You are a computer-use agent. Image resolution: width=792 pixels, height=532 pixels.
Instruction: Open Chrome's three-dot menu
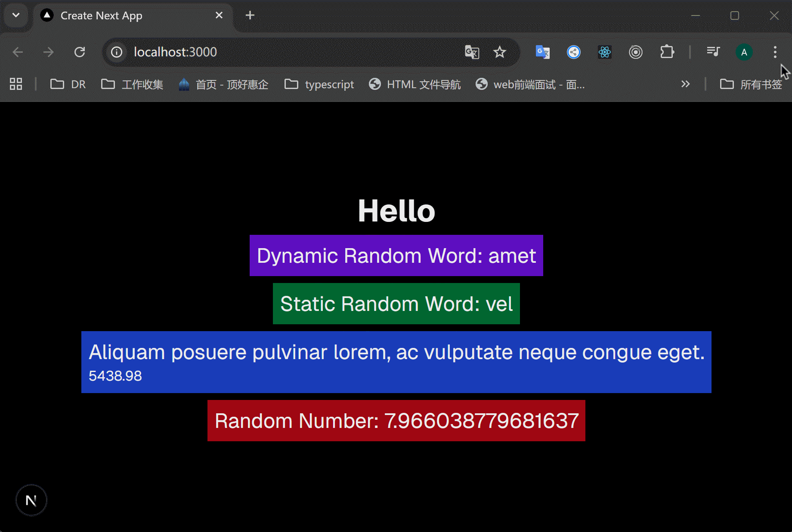click(775, 52)
